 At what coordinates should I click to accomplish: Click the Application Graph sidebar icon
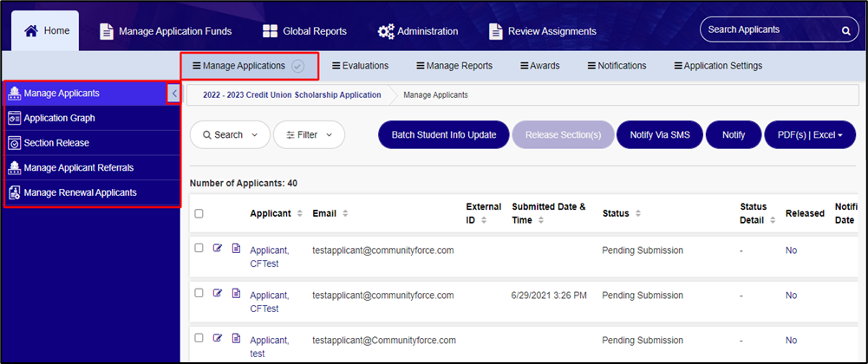click(x=15, y=119)
